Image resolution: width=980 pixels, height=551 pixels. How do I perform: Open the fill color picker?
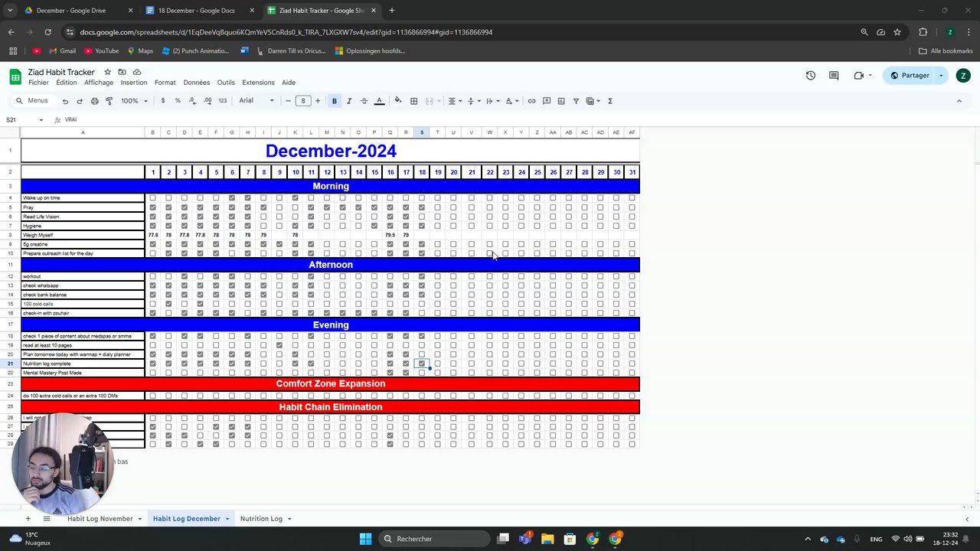[x=397, y=101]
